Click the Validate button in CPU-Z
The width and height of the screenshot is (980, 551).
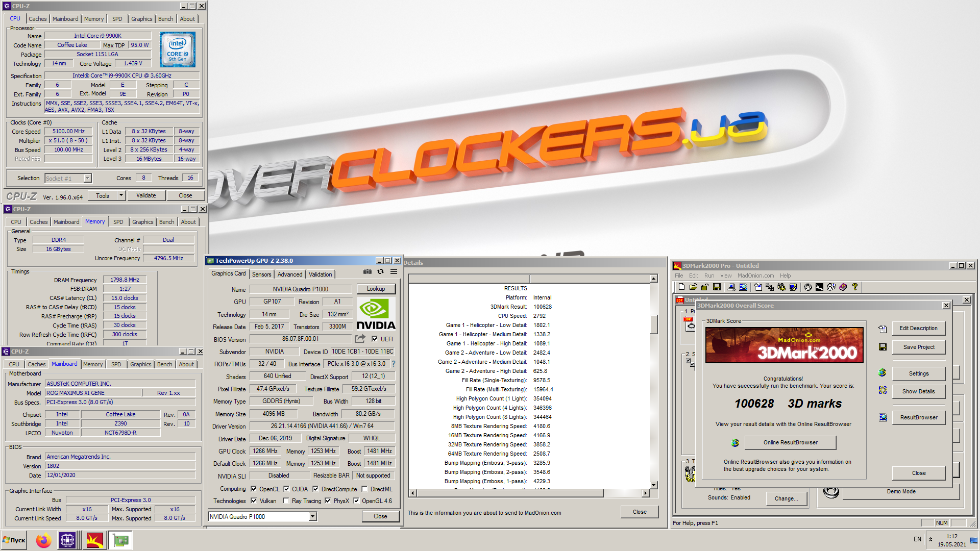[146, 195]
